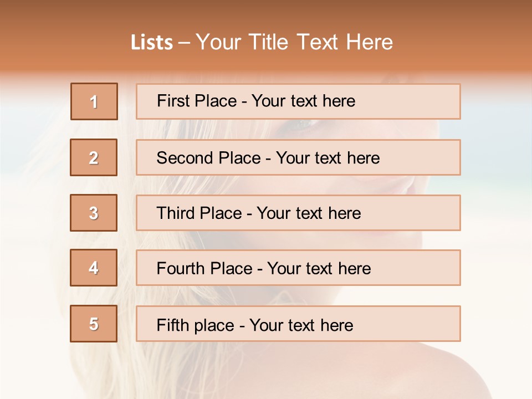Click the words 'First Place' in first bar
This screenshot has height=399, width=532.
pyautogui.click(x=197, y=101)
